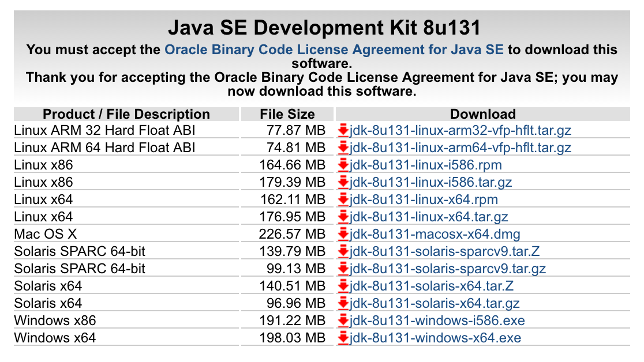
Task: Download jdk-8u131-linux-x64.rpm link
Action: pos(424,199)
